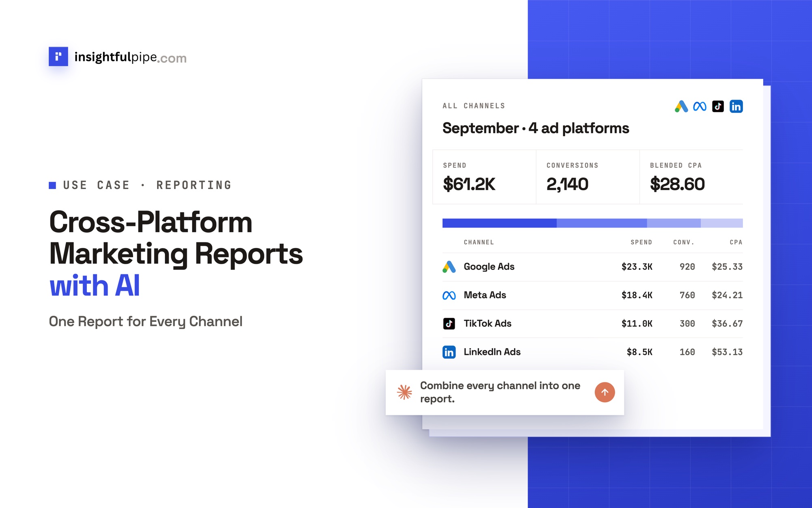The width and height of the screenshot is (812, 508).
Task: Click the darkest spend bar segment
Action: click(x=499, y=223)
